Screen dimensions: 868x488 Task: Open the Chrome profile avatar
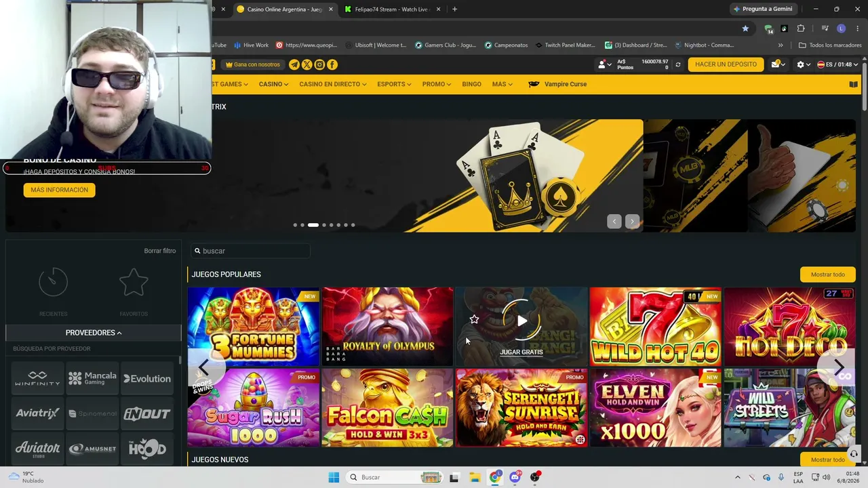(x=841, y=28)
